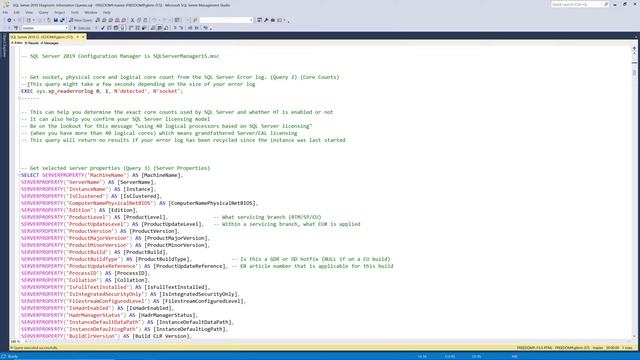The image size is (640, 360).
Task: Parse the query with the checkmark icon
Action: tap(102, 28)
